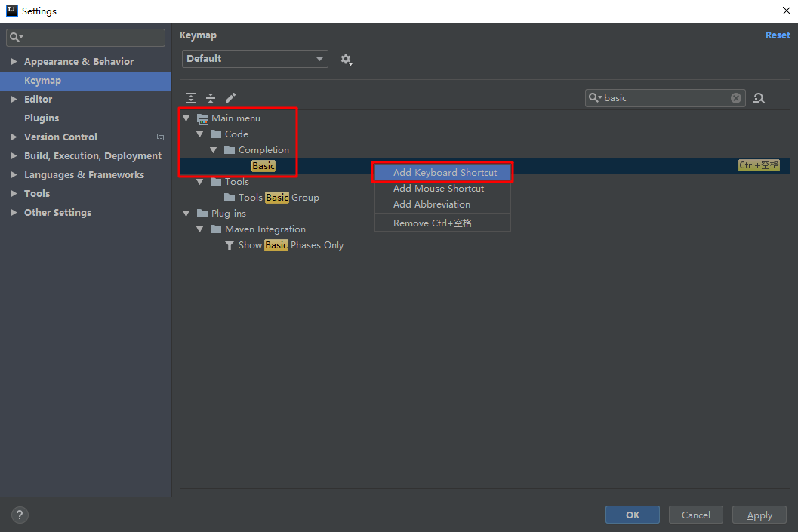The image size is (798, 532).
Task: Clear the 'basic' search text
Action: [736, 98]
